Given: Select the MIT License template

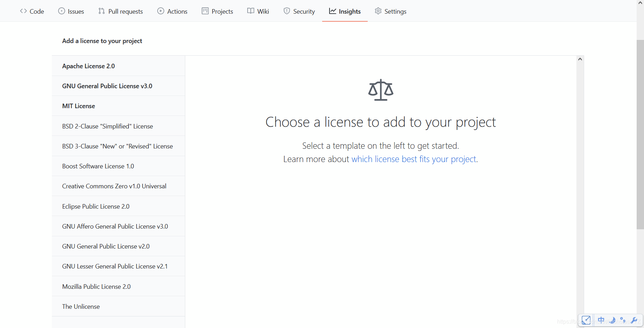Looking at the screenshot, I should (78, 106).
